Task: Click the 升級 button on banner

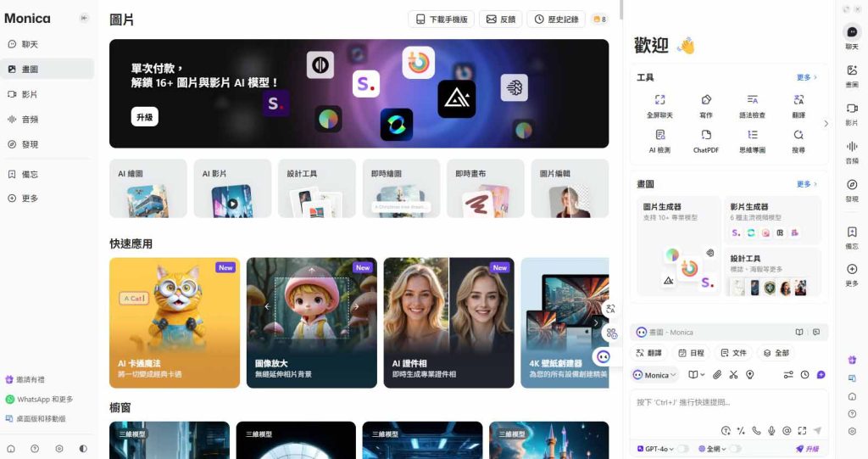Action: pyautogui.click(x=144, y=117)
